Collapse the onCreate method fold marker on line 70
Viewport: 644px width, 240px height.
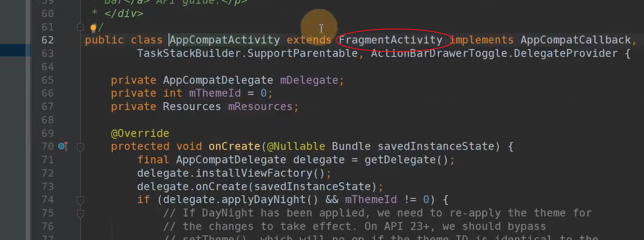point(80,147)
